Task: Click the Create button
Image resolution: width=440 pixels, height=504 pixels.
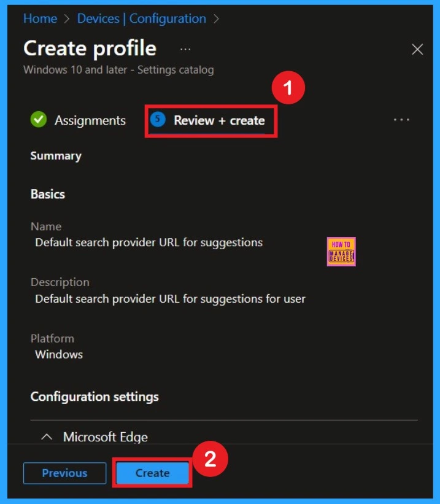Action: tap(152, 473)
